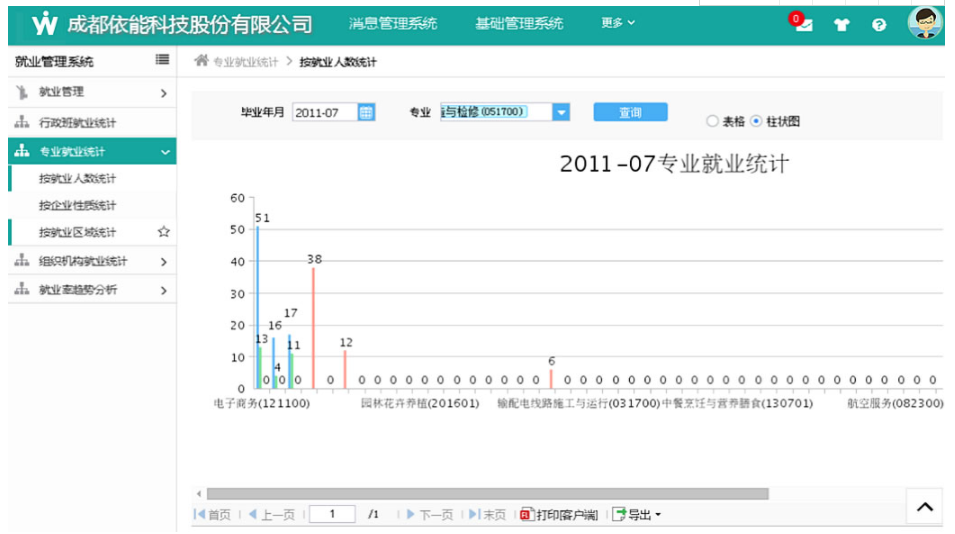Click the 查询 button
Screen dimensions: 955x534
click(630, 112)
